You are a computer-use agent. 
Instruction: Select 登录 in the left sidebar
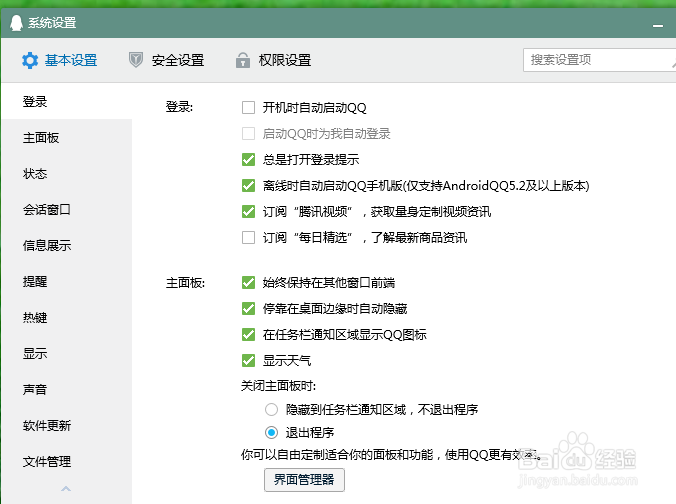tap(67, 102)
